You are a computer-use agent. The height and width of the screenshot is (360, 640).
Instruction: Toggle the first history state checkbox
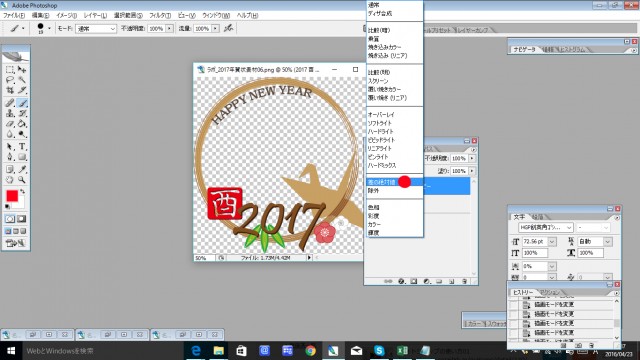514,304
